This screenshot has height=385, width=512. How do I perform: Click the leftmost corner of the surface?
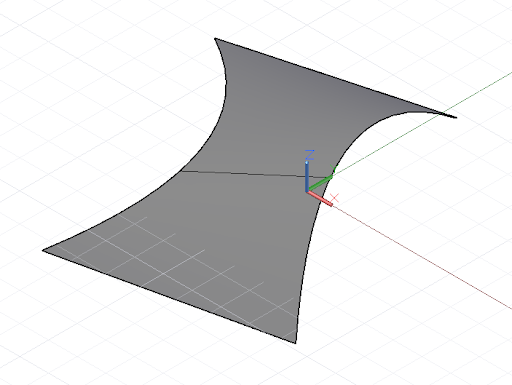click(43, 250)
